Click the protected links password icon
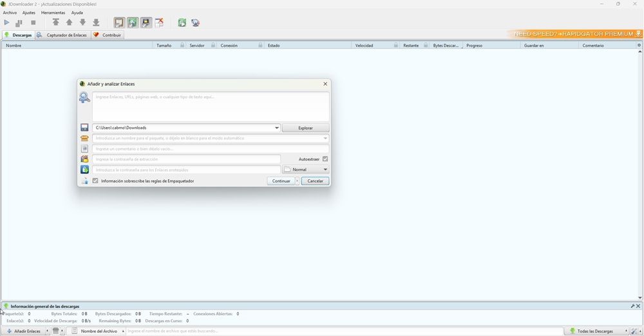 click(84, 170)
